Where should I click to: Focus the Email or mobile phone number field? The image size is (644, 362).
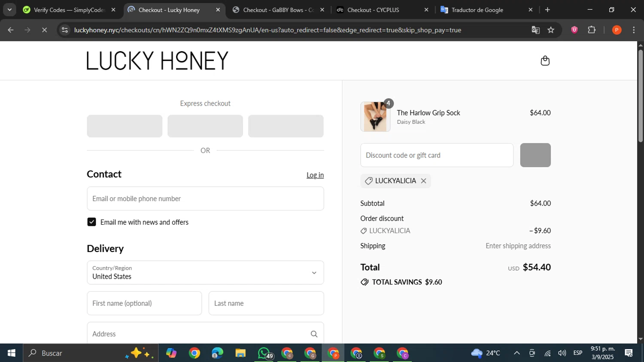(x=205, y=198)
